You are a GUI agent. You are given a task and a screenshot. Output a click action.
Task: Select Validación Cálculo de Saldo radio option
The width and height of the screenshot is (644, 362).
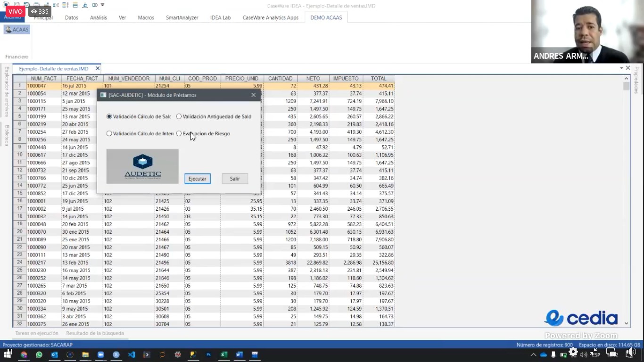[139, 116]
